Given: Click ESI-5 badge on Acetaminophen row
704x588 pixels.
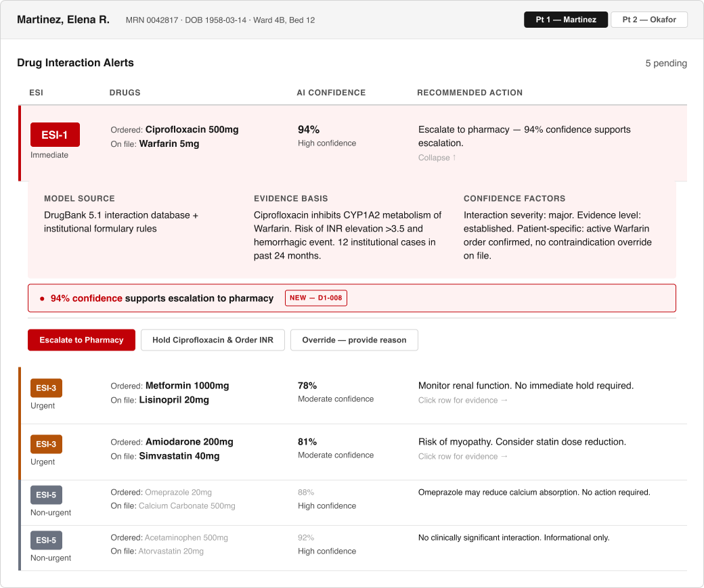Looking at the screenshot, I should [46, 540].
